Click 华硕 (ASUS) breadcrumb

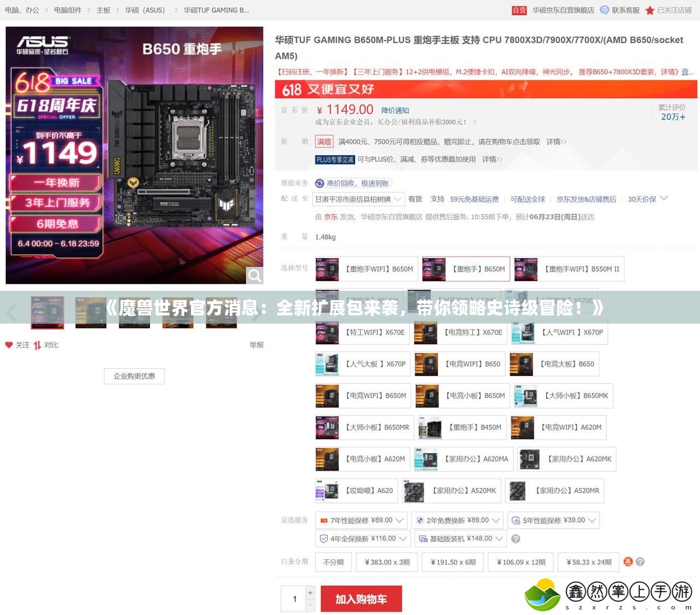point(145,10)
